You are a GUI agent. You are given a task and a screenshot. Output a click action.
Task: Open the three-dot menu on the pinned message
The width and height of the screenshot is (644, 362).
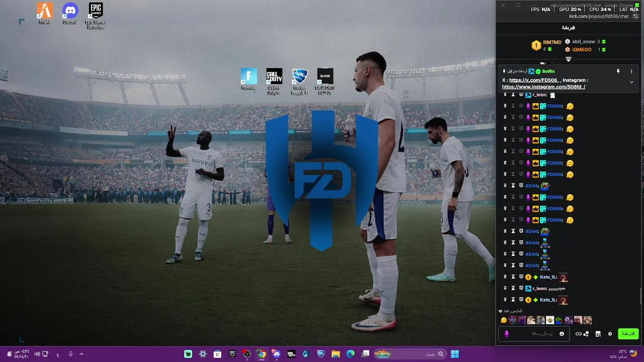click(631, 71)
